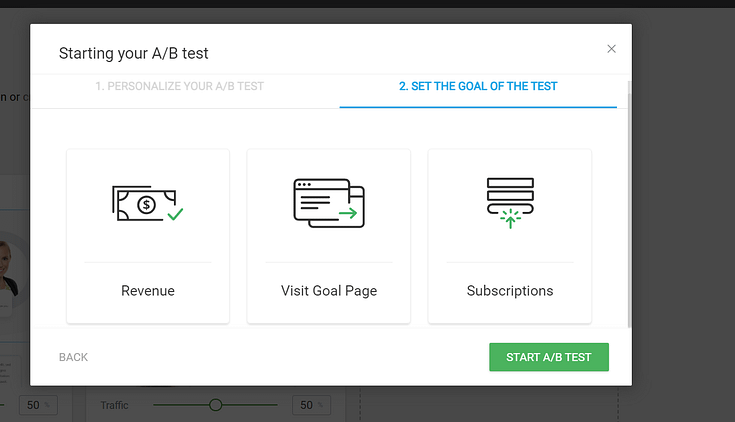The image size is (735, 422).
Task: Click the woman's photo thumbnail behind dialog
Action: click(9, 267)
